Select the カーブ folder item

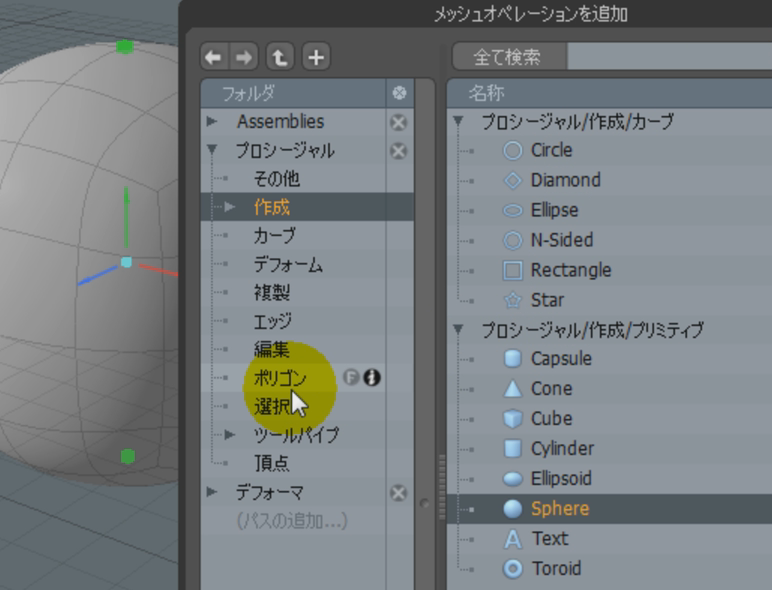click(x=274, y=236)
